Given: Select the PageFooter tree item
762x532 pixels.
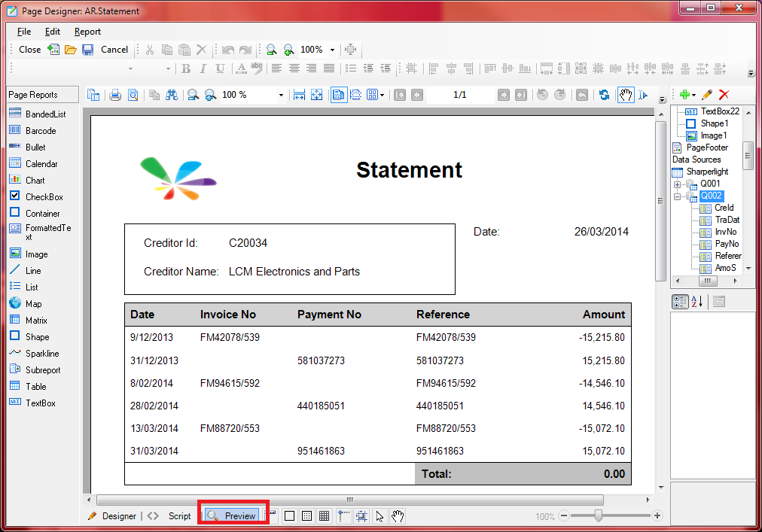Looking at the screenshot, I should click(707, 147).
